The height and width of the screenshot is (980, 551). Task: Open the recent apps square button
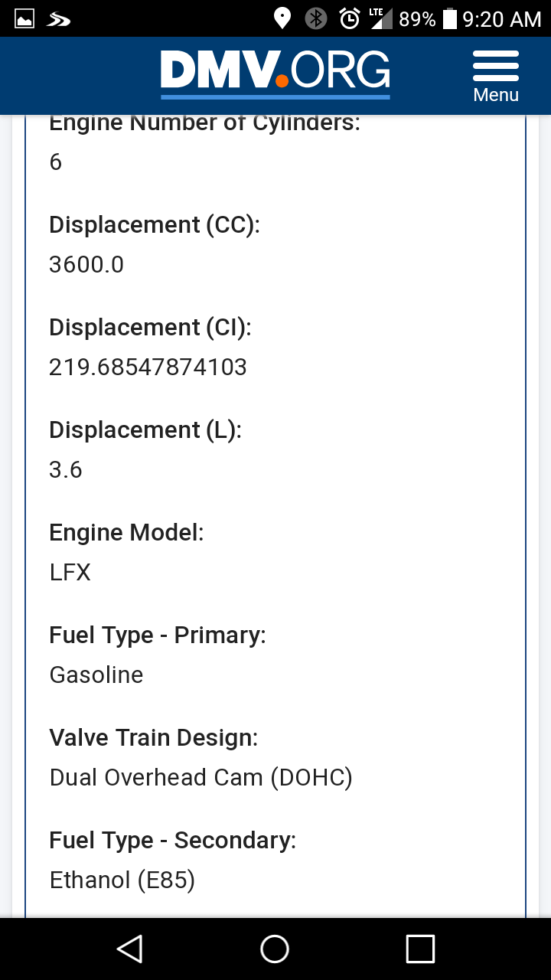tap(420, 949)
